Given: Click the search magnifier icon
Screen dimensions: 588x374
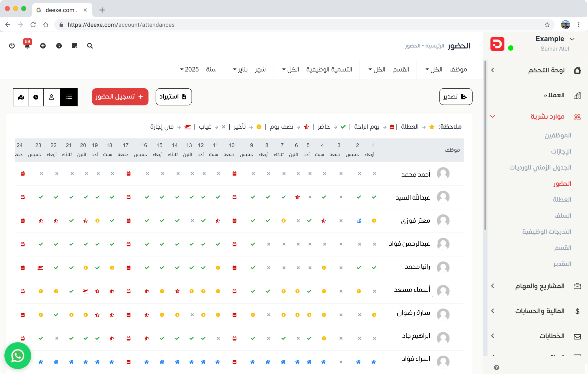Looking at the screenshot, I should click(90, 46).
